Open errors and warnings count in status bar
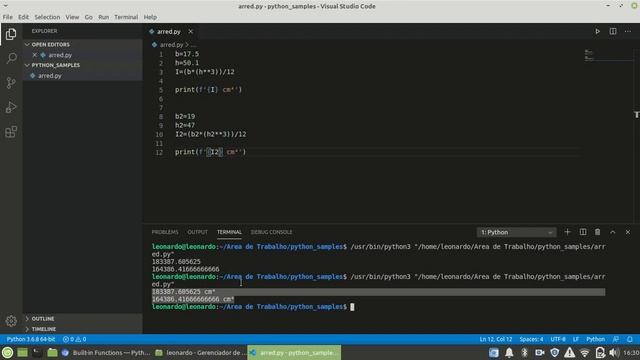Image resolution: width=640 pixels, height=360 pixels. click(x=74, y=339)
